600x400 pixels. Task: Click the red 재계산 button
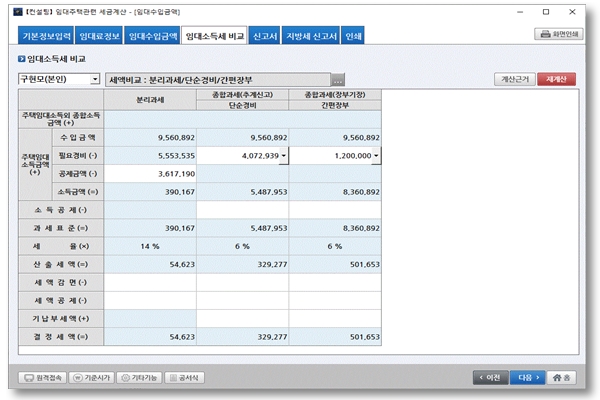(x=556, y=79)
